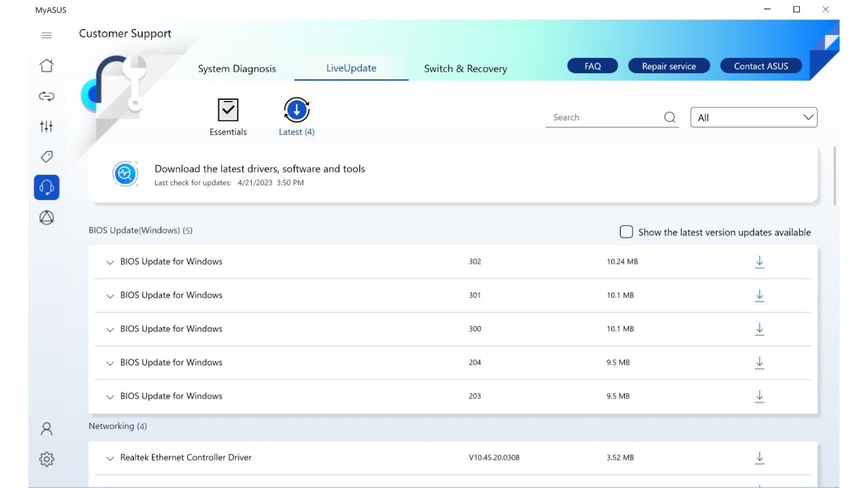Maximize the MyASUS window
Viewport: 868px width, 488px height.
click(796, 9)
